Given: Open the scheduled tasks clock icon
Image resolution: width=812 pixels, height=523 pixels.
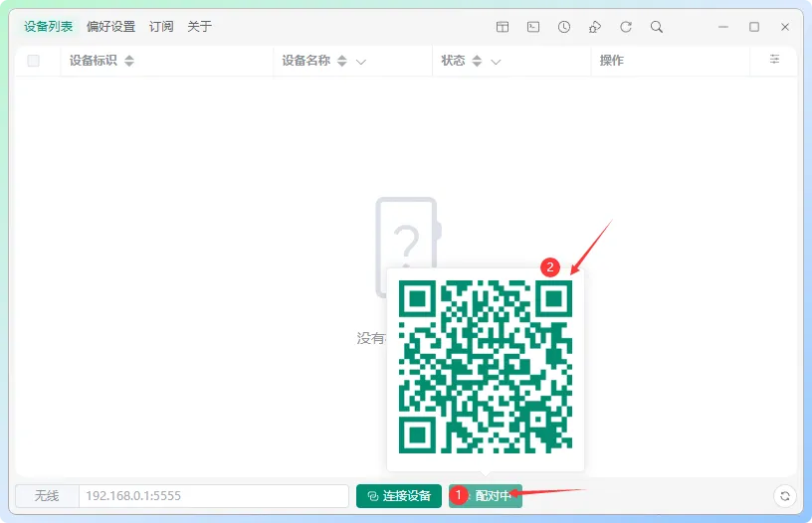Looking at the screenshot, I should point(564,27).
